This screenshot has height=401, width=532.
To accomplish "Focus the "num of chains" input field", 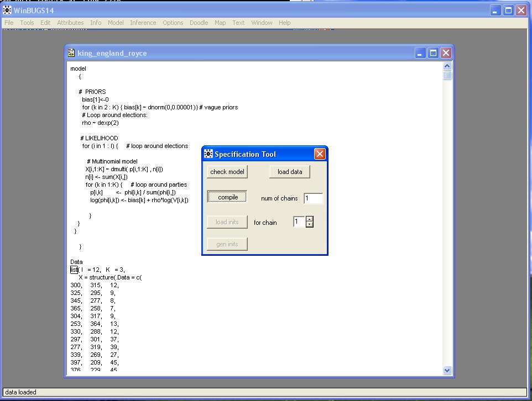I will tap(313, 198).
